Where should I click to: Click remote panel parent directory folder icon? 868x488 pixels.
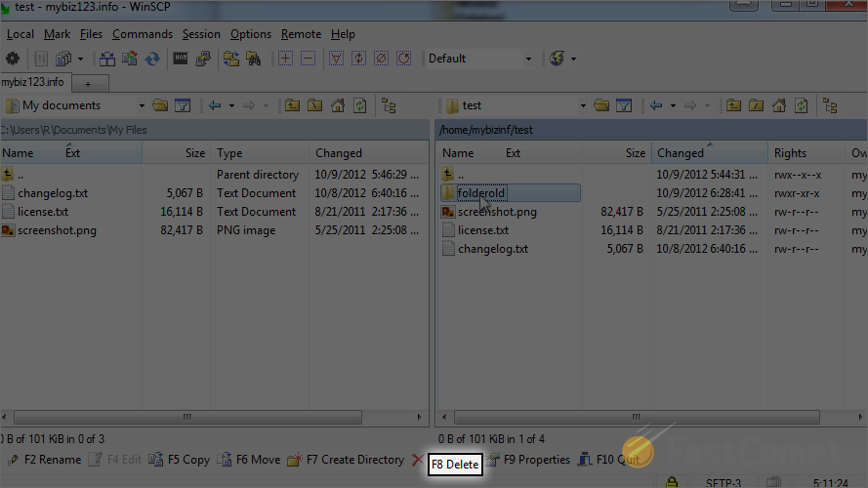click(x=733, y=105)
